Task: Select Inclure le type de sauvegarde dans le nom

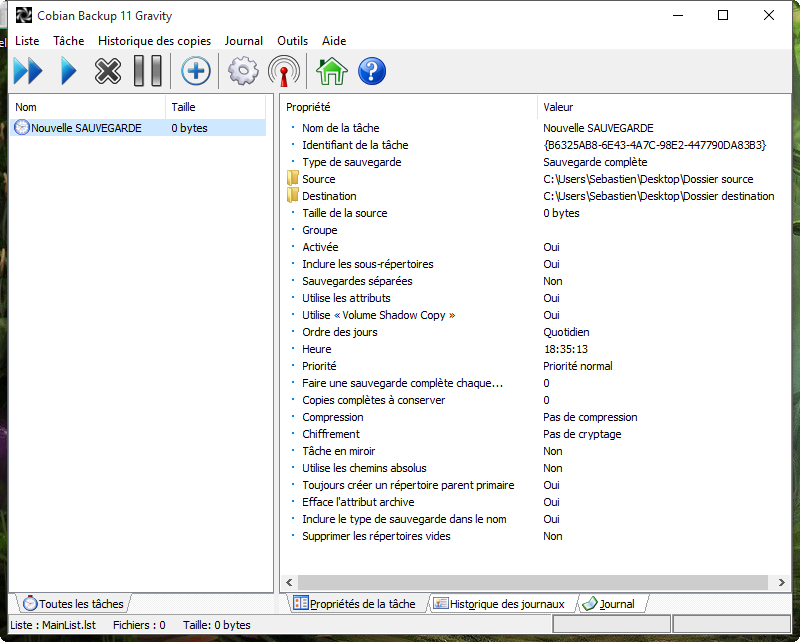Action: click(404, 519)
